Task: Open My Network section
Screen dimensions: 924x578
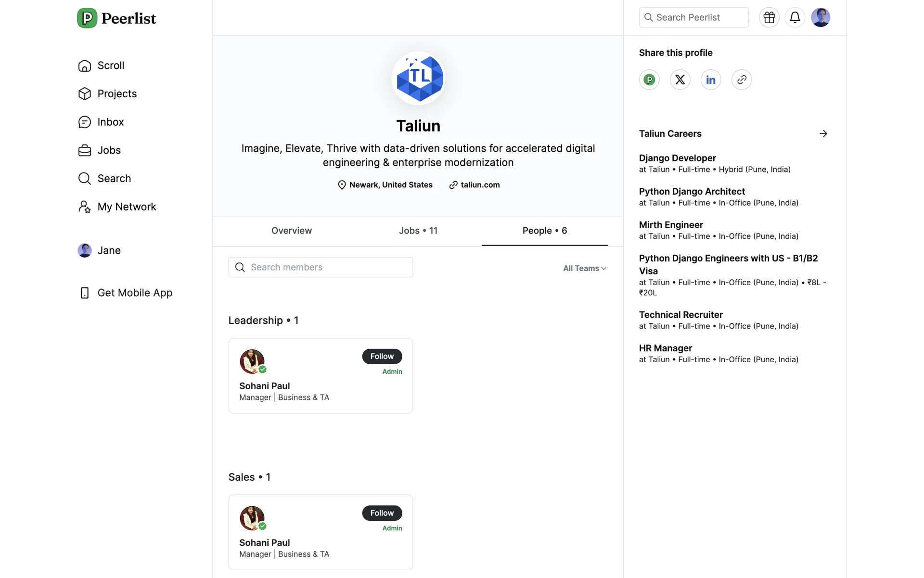Action: pos(127,206)
